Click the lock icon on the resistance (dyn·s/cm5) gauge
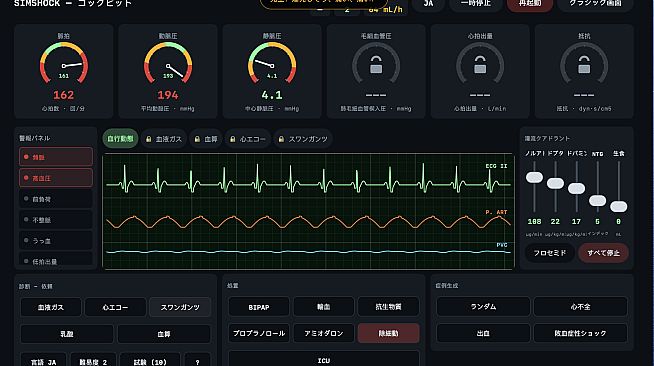The width and height of the screenshot is (654, 366). (584, 65)
